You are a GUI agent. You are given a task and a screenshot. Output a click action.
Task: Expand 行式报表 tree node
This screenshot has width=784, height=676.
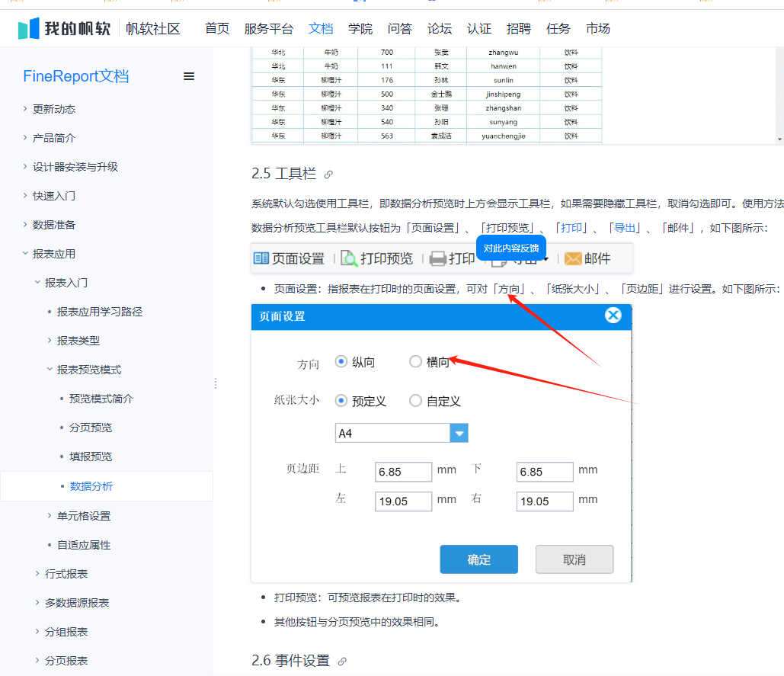click(x=37, y=574)
